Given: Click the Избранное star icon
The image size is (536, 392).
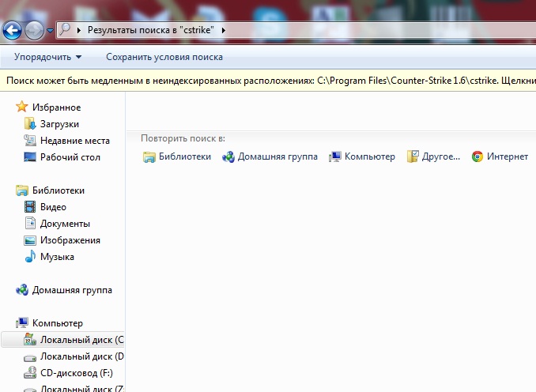Looking at the screenshot, I should point(21,107).
